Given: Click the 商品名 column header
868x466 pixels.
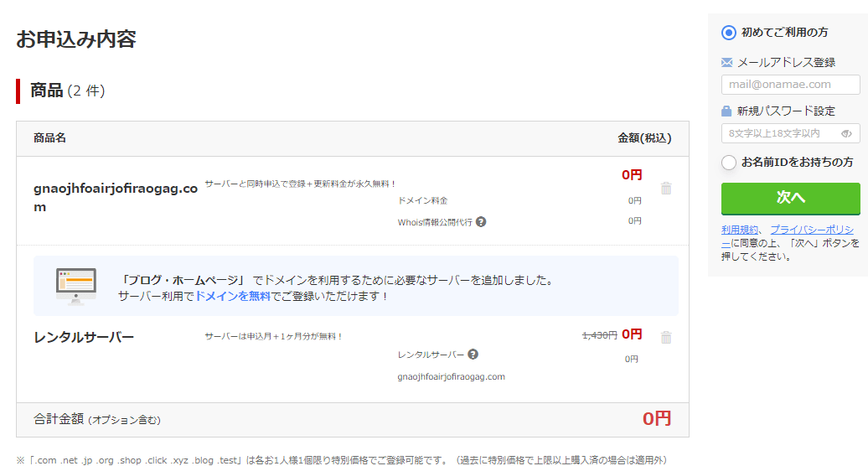Looking at the screenshot, I should [49, 137].
